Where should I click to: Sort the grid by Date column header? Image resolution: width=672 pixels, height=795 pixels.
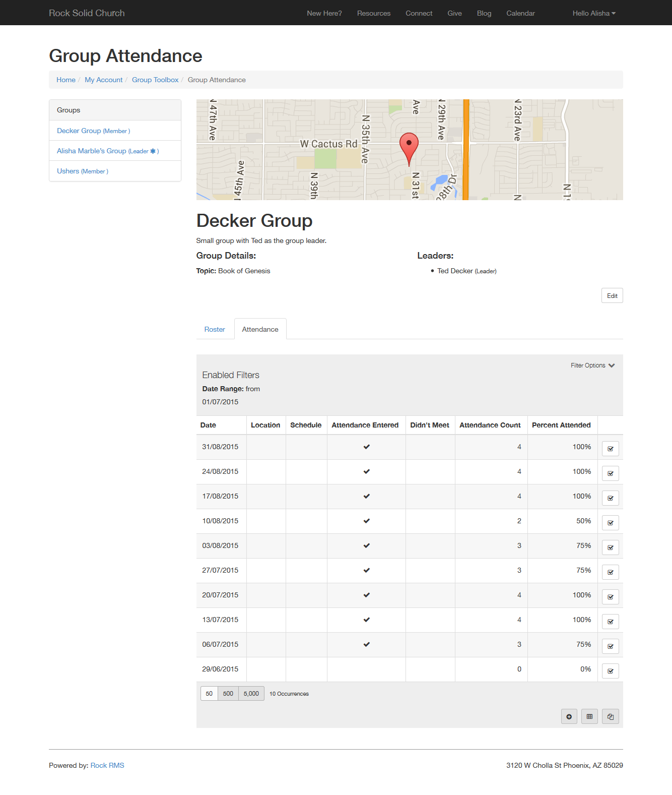[208, 425]
